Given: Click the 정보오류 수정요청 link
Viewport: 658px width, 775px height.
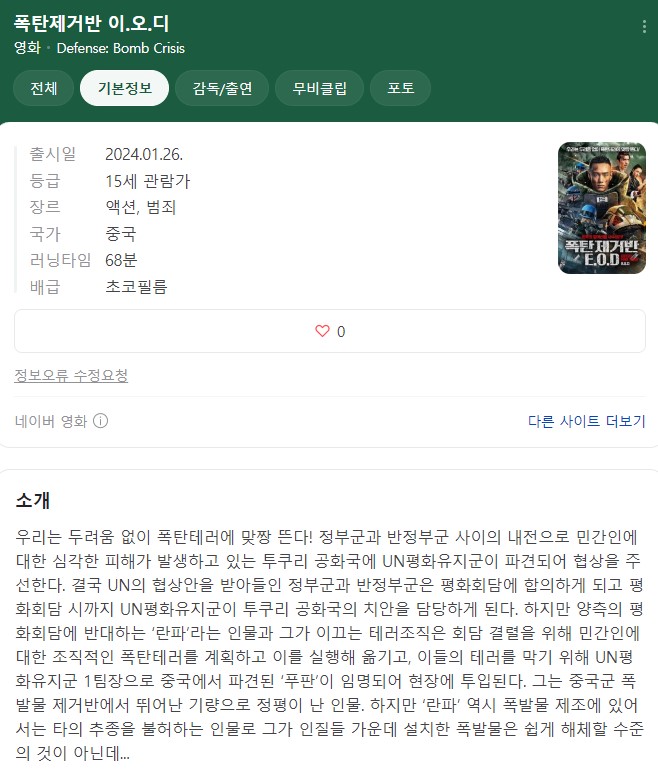Looking at the screenshot, I should 71,376.
